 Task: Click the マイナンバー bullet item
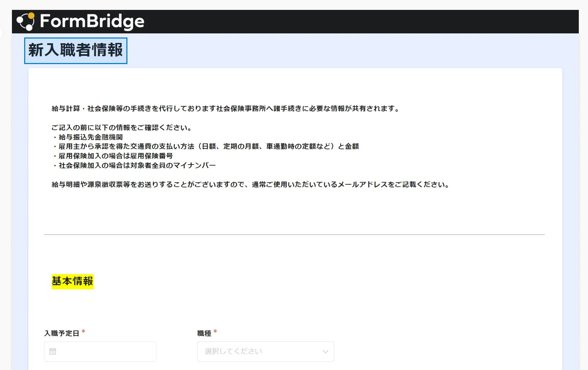coord(137,165)
